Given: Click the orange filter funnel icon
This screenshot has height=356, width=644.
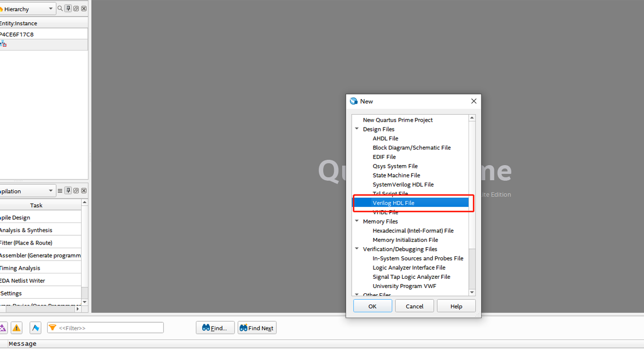Looking at the screenshot, I should (x=52, y=328).
